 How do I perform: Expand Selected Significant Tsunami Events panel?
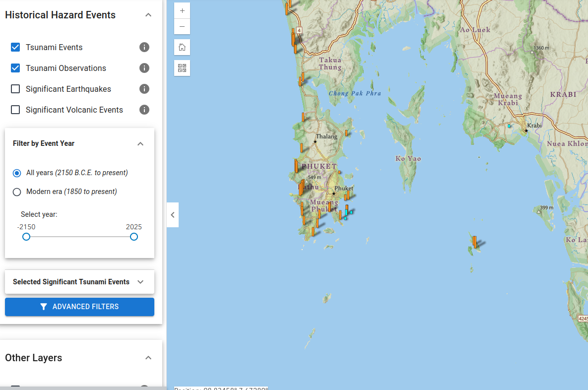(140, 282)
